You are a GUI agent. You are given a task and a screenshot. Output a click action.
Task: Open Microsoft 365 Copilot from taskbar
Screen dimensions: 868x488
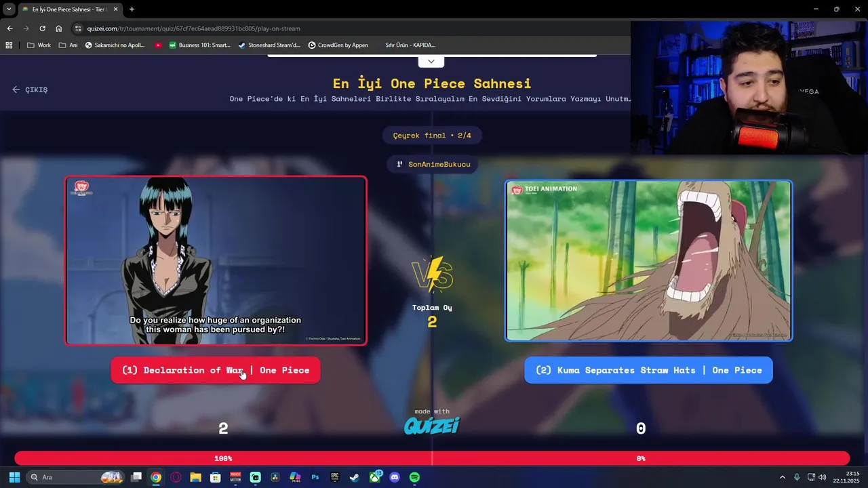[295, 477]
